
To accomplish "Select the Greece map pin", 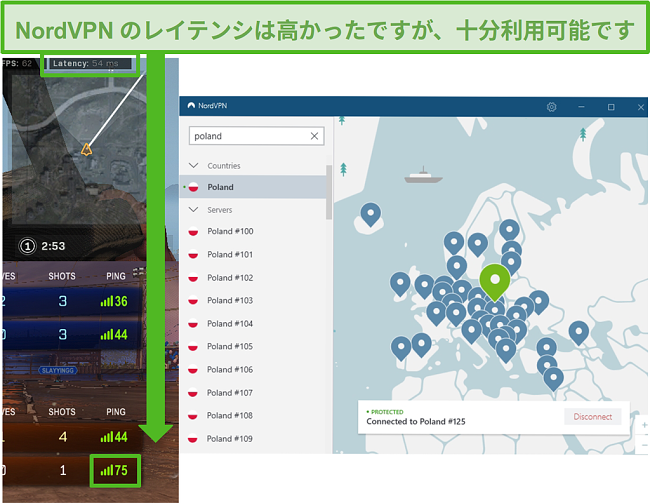I will [506, 350].
